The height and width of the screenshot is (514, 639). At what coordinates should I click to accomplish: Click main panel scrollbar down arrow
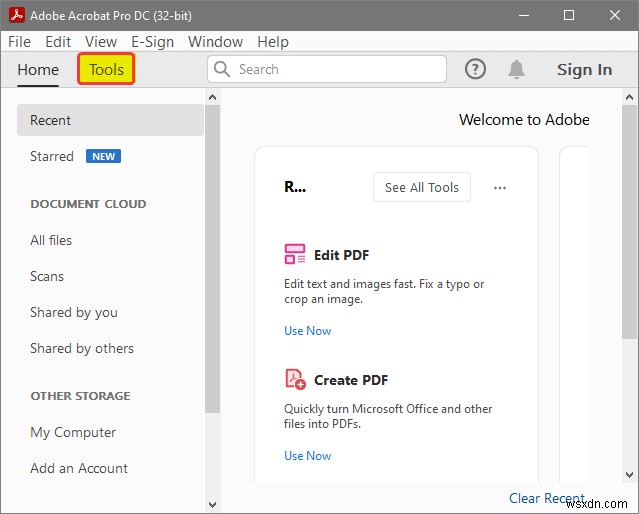(x=629, y=475)
